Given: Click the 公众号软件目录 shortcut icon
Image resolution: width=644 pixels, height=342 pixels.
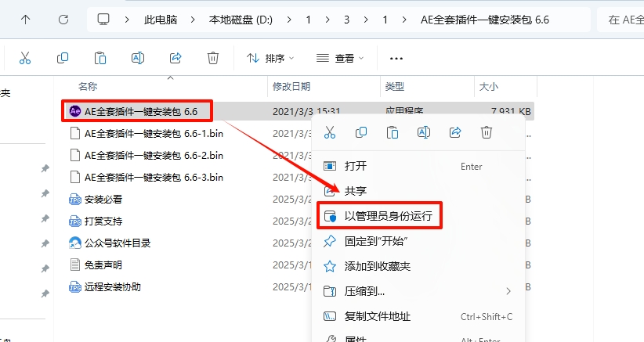Looking at the screenshot, I should pos(74,243).
